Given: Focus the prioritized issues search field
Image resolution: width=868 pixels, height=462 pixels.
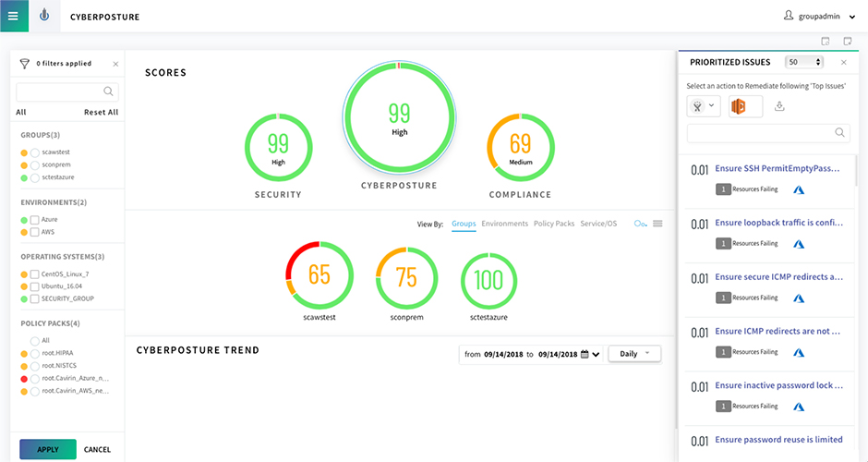Looking at the screenshot, I should click(x=768, y=133).
